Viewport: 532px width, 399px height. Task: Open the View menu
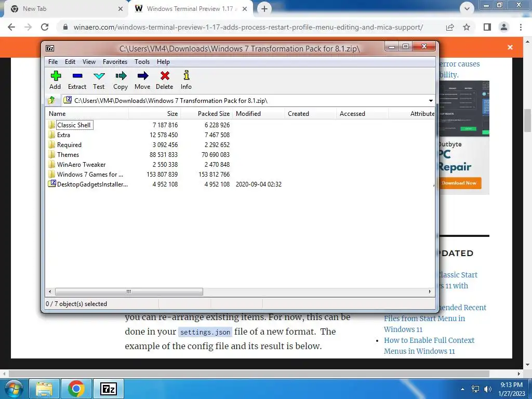[x=89, y=62]
